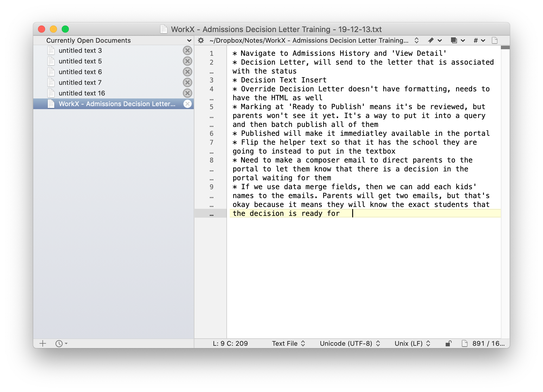Expand the Currently Open Documents dropdown
Viewport: 543px width, 392px height.
click(x=189, y=40)
